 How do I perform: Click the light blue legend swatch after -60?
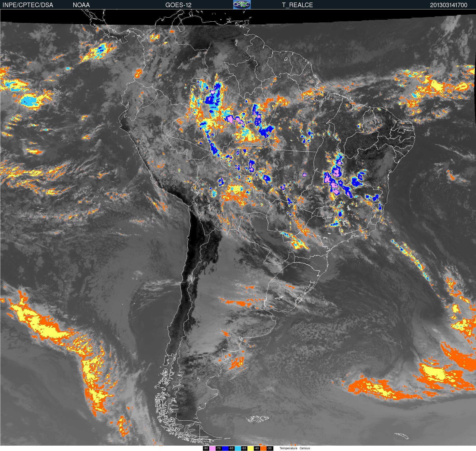(238, 448)
